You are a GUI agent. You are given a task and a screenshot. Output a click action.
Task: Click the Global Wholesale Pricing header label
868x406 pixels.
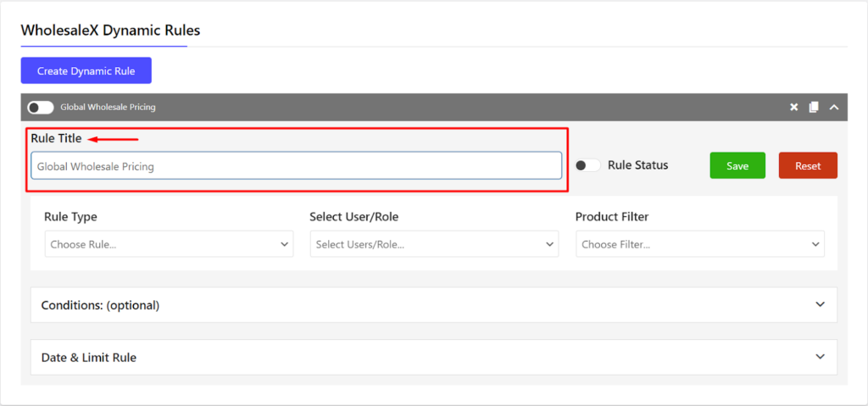click(108, 108)
